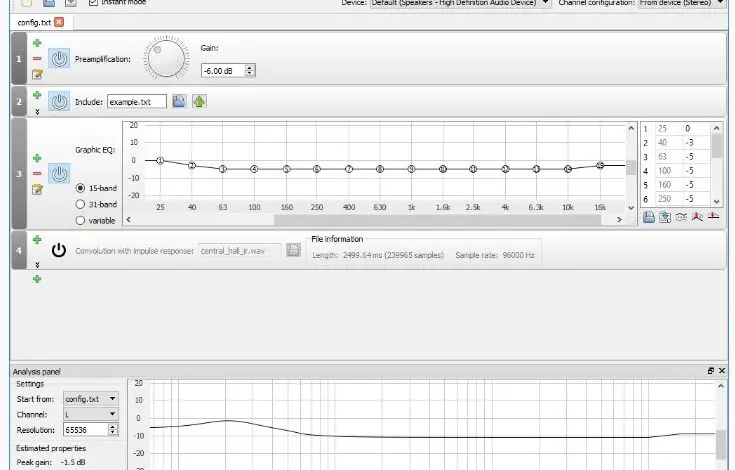The width and height of the screenshot is (735, 470).
Task: Normalize the Graphic EQ response
Action: pyautogui.click(x=698, y=217)
